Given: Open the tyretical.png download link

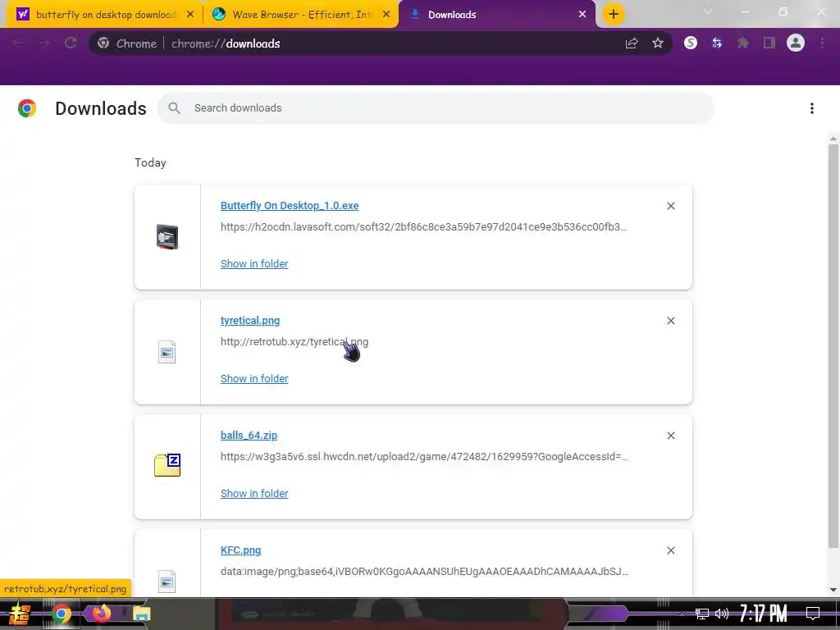Looking at the screenshot, I should pos(249,321).
